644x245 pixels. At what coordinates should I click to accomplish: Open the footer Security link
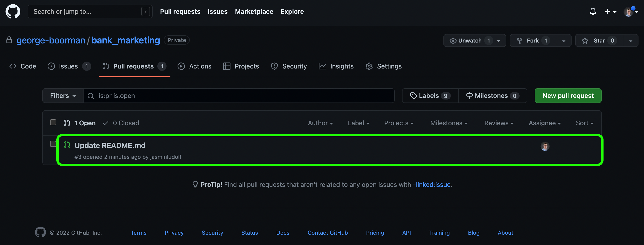pos(212,233)
